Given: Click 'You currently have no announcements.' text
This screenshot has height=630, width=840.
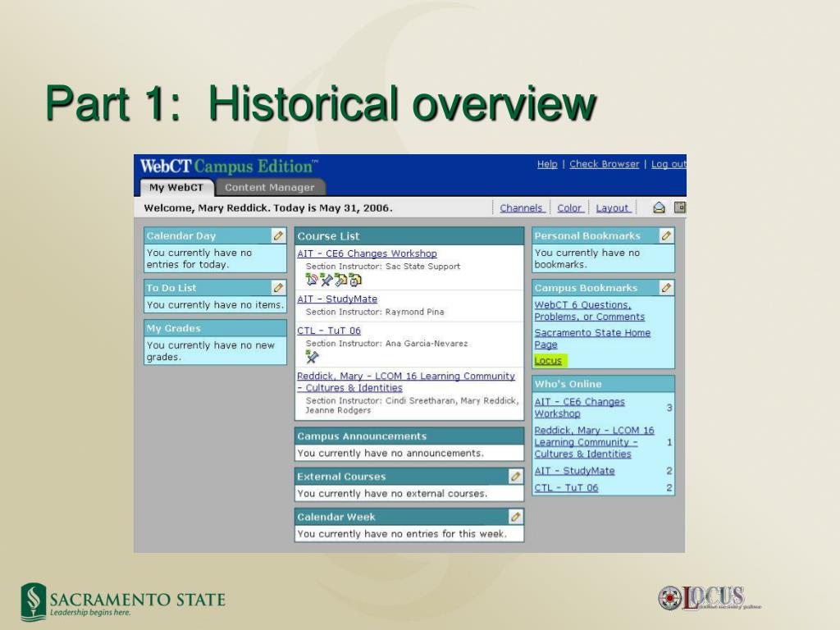Looking at the screenshot, I should point(390,453).
